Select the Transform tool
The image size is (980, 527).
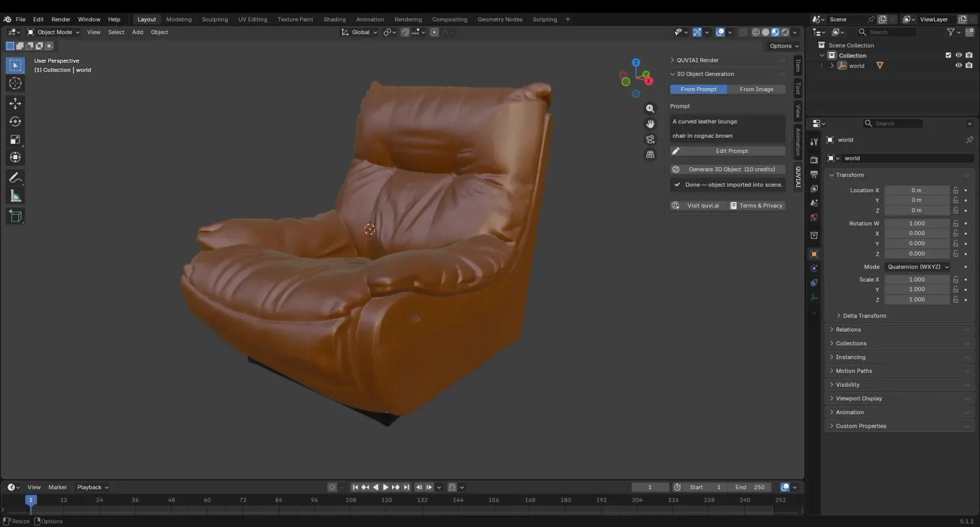pyautogui.click(x=15, y=157)
